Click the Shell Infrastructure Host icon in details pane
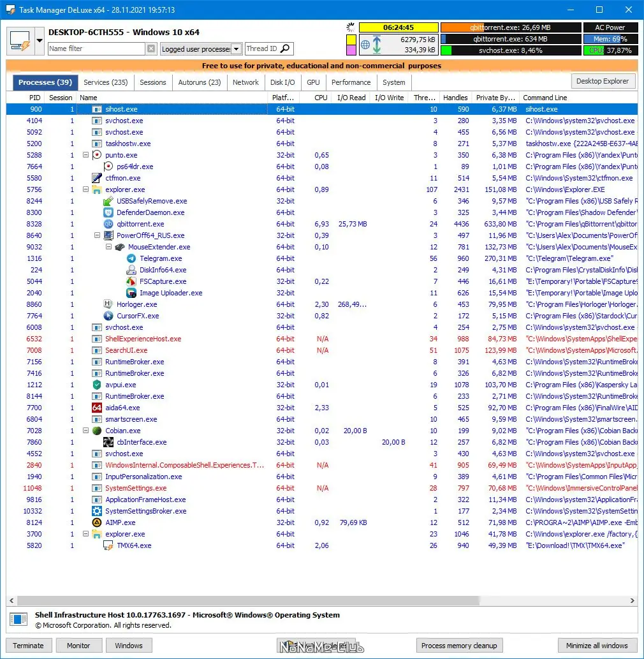644x659 pixels. (x=18, y=619)
